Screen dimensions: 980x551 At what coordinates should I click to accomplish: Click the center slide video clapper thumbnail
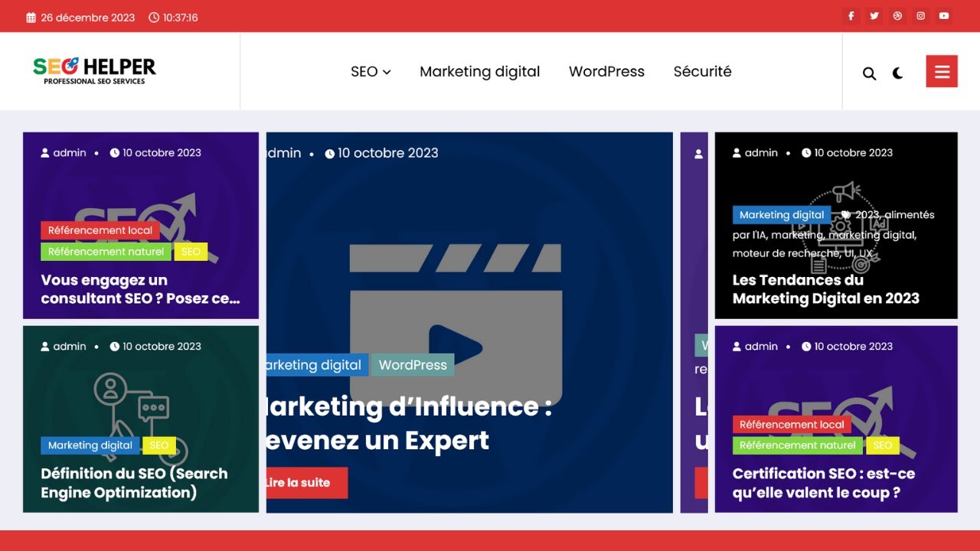point(456,325)
